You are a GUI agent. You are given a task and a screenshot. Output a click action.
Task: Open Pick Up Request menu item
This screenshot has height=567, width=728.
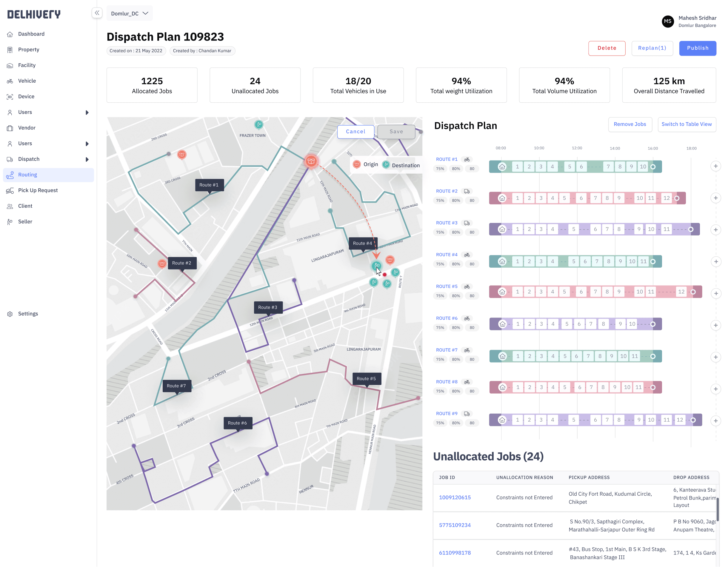click(38, 190)
